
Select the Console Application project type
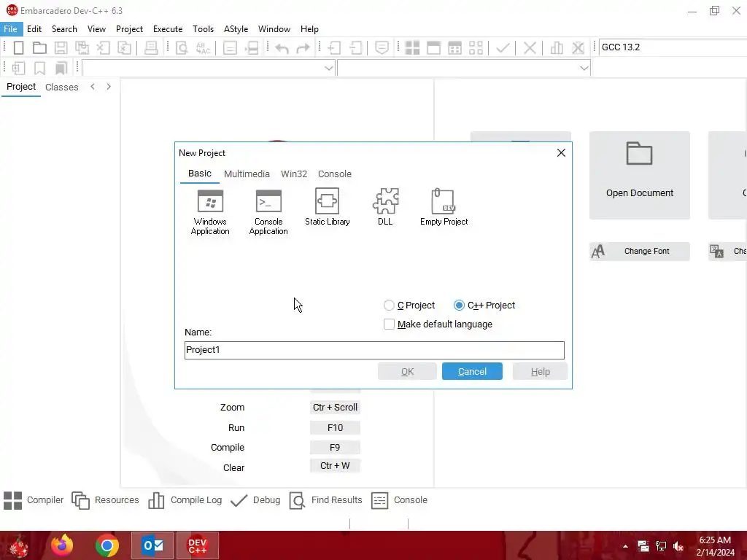(x=268, y=212)
